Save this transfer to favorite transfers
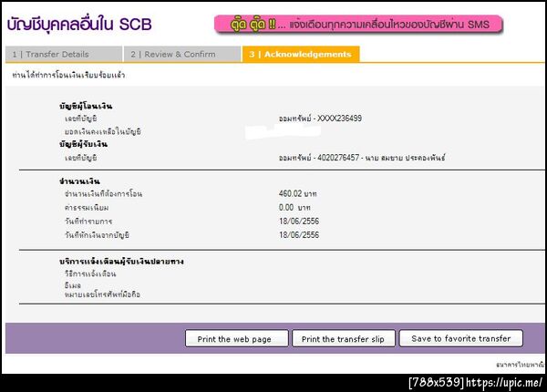The image size is (547, 392). (x=460, y=338)
